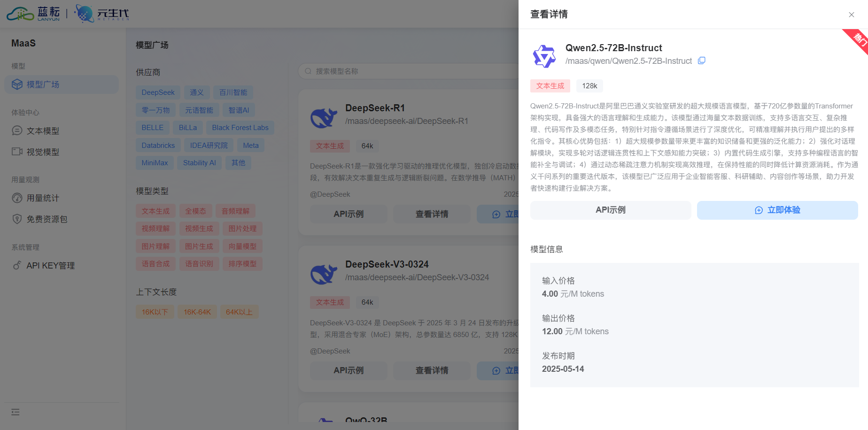
Task: Click the 蓝耘 LANYUN logo
Action: 33,13
